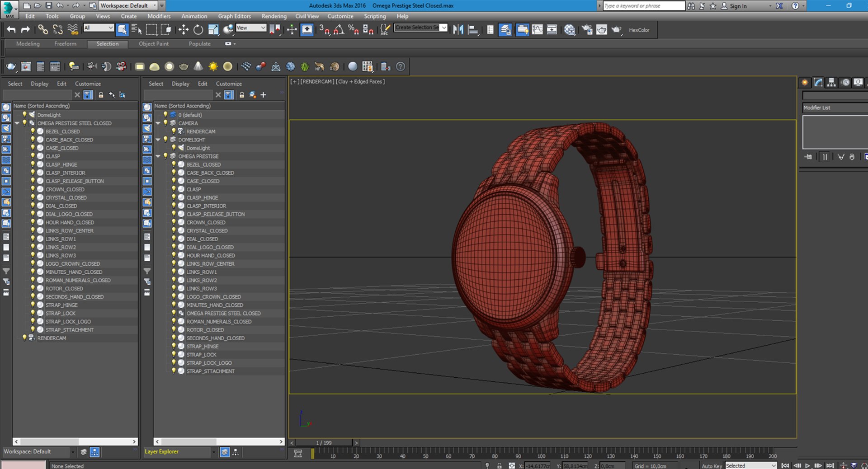Click the Select Object arrow tool
868x469 pixels.
click(122, 30)
